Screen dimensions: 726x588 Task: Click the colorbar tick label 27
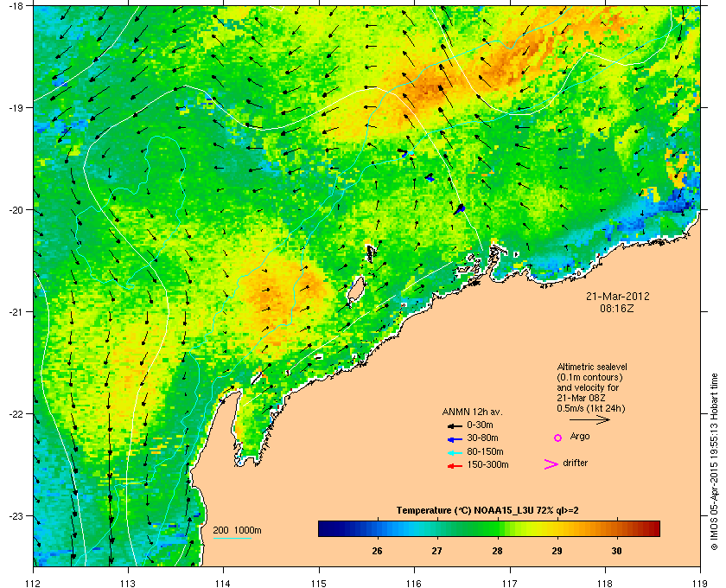437,551
